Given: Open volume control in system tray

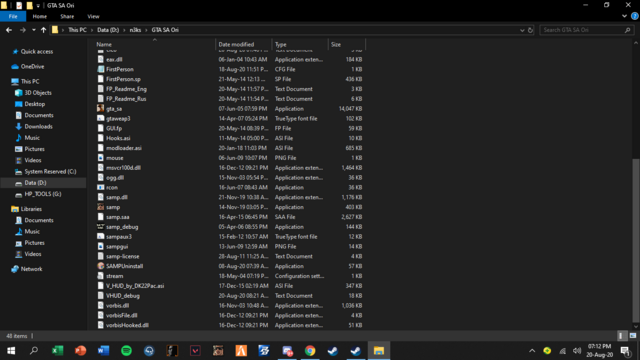Looking at the screenshot, I should pyautogui.click(x=577, y=351).
